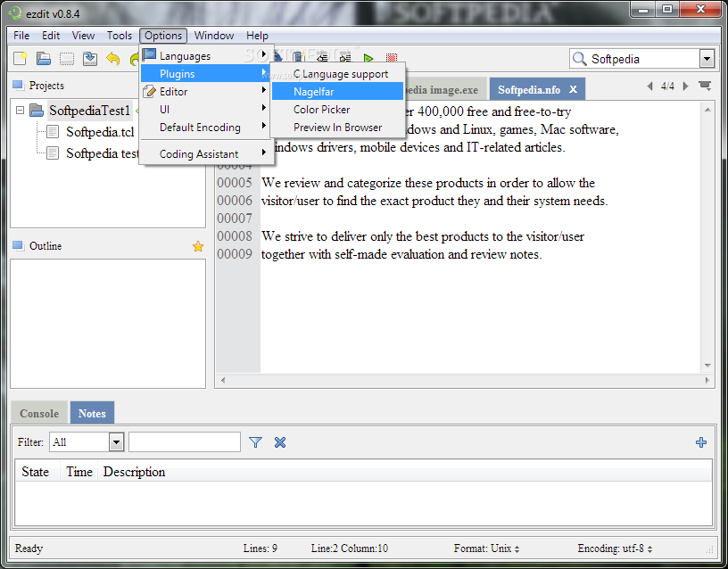The image size is (728, 569).
Task: Click the yellow Undo arrow icon
Action: pyautogui.click(x=112, y=59)
